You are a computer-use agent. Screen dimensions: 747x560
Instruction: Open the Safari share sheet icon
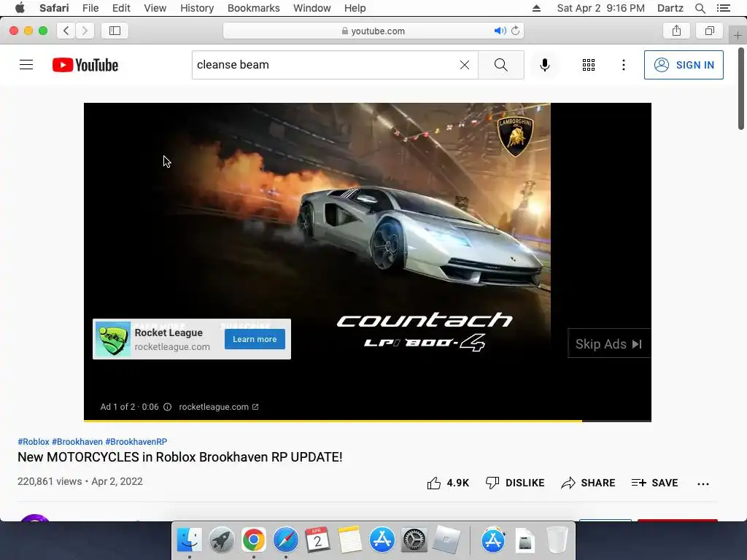(676, 31)
